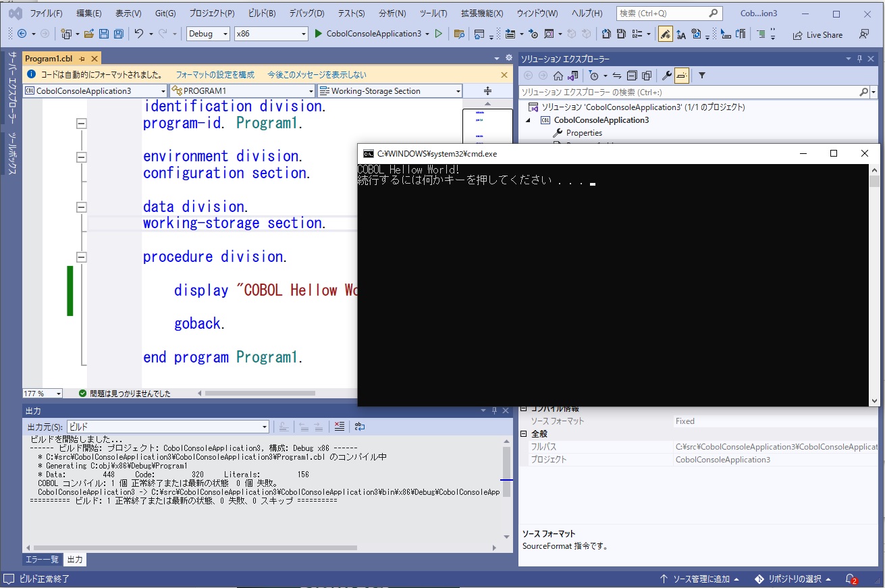This screenshot has width=885, height=588.
Task: Collapse the procedure division outline box
Action: pyautogui.click(x=82, y=257)
